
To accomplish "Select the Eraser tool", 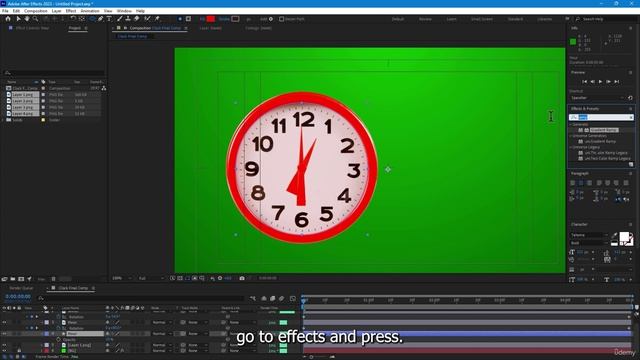I will click(137, 19).
